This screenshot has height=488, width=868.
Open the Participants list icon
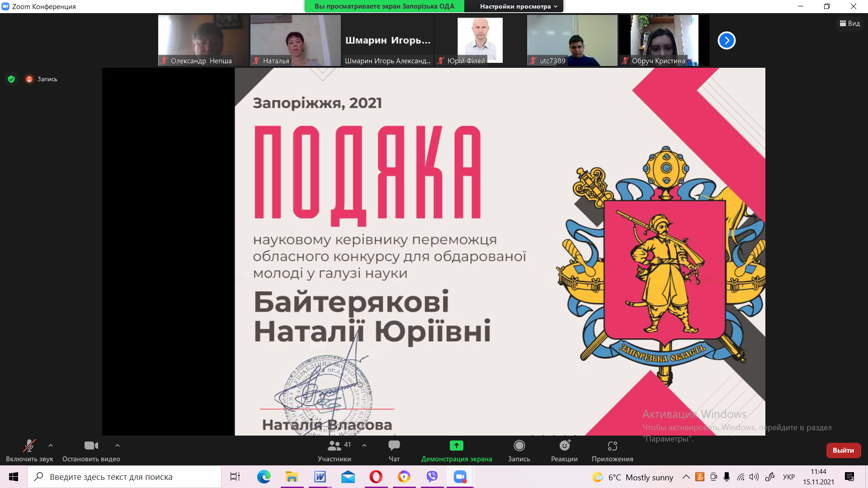(335, 446)
